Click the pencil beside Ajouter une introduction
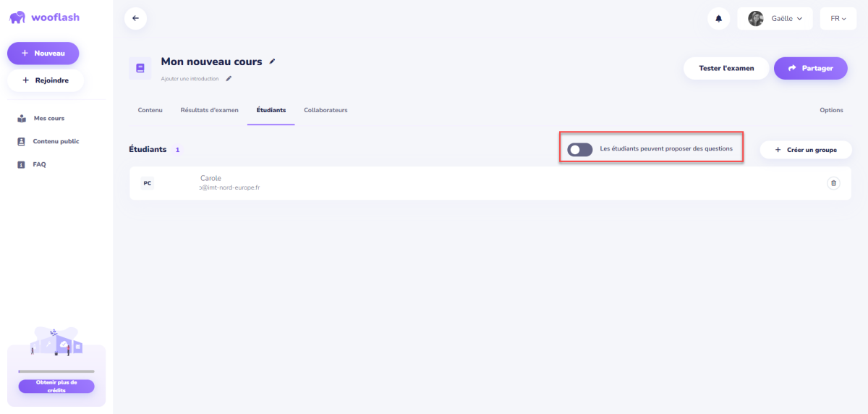Screen dimensions: 868x414 229,78
